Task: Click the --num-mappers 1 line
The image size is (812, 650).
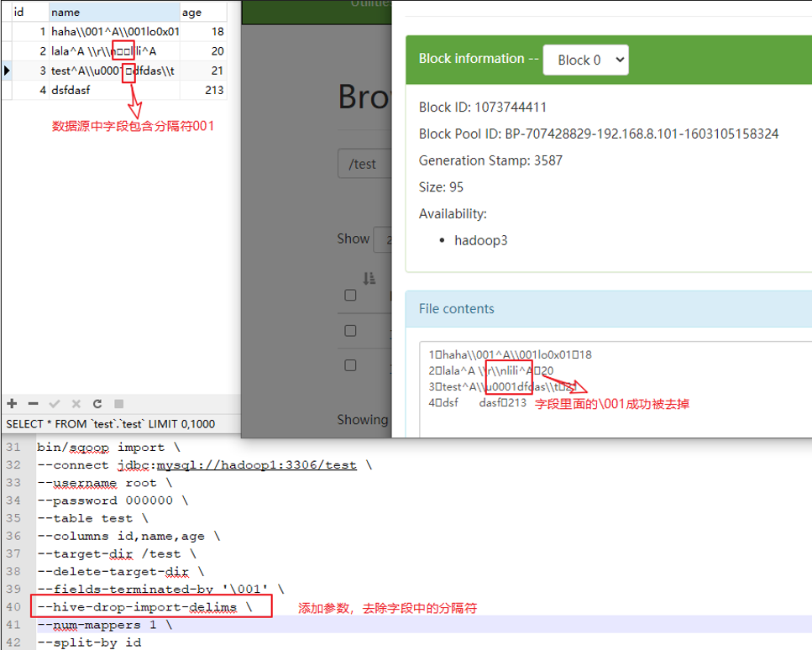Action: (104, 625)
